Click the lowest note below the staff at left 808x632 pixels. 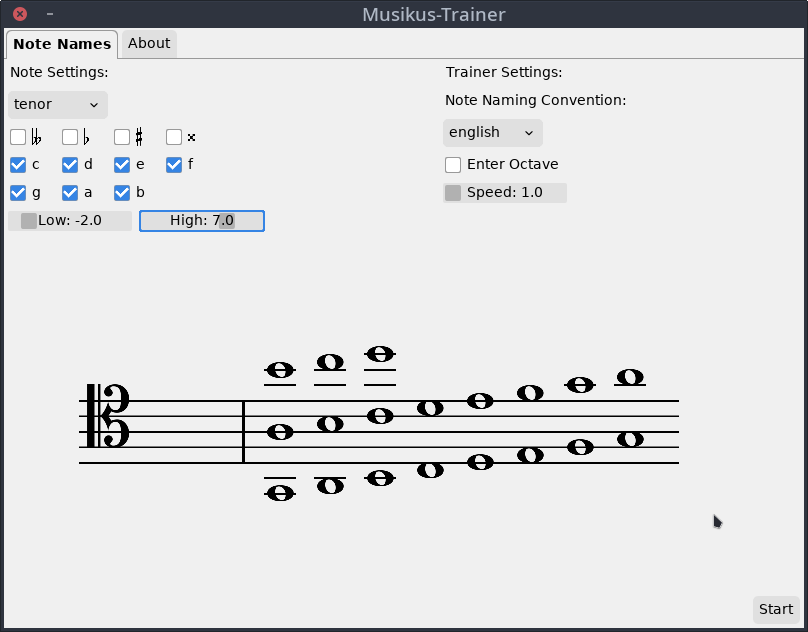[280, 493]
